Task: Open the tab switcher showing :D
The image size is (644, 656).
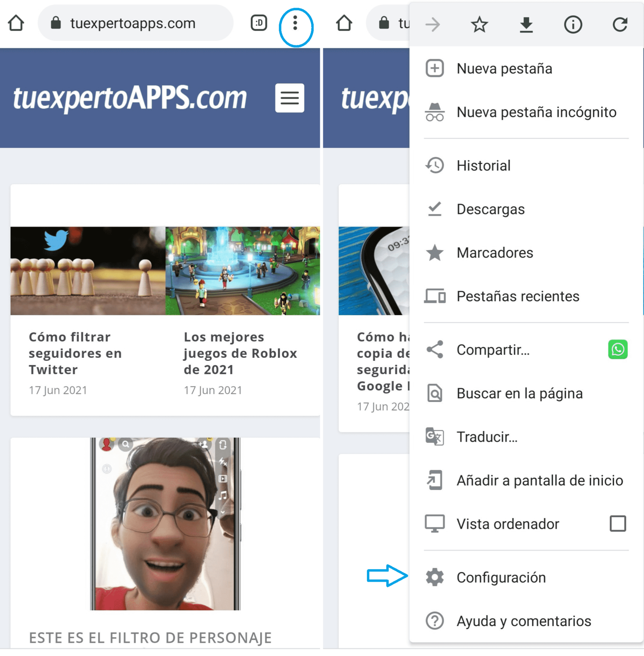Action: (x=259, y=23)
